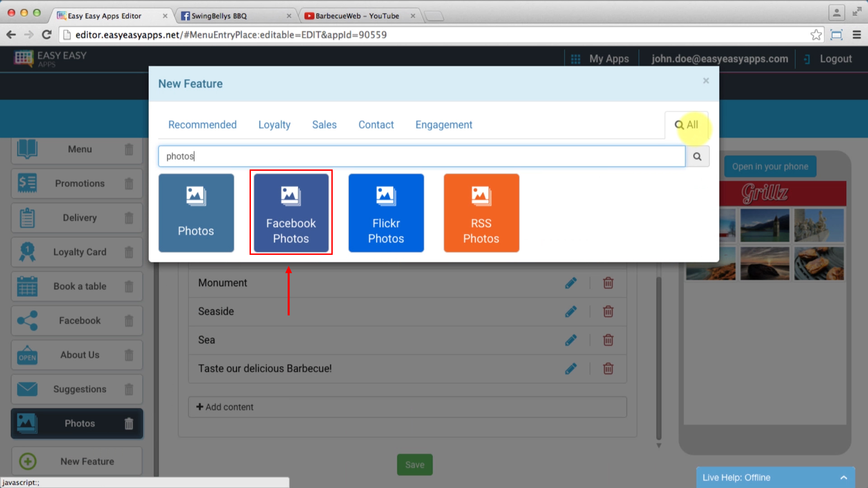Toggle visibility of Promotions sidebar item
Image resolution: width=868 pixels, height=488 pixels.
click(x=129, y=183)
